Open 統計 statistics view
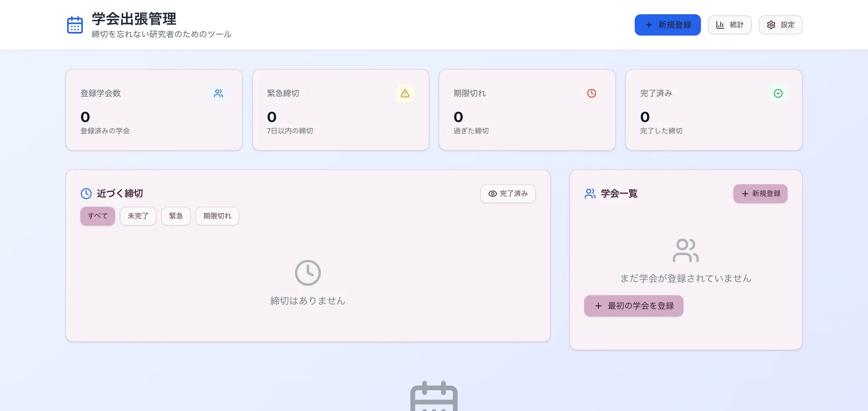This screenshot has height=411, width=868. click(729, 25)
